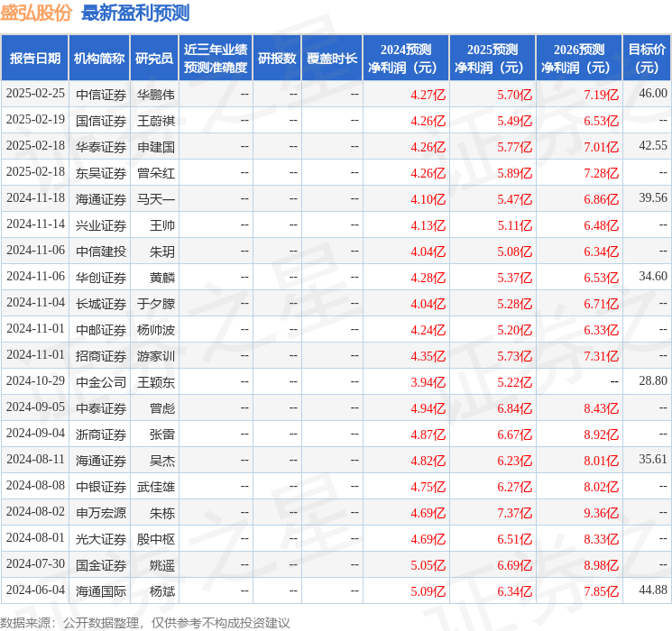Click the 目标价 column header

pos(646,59)
